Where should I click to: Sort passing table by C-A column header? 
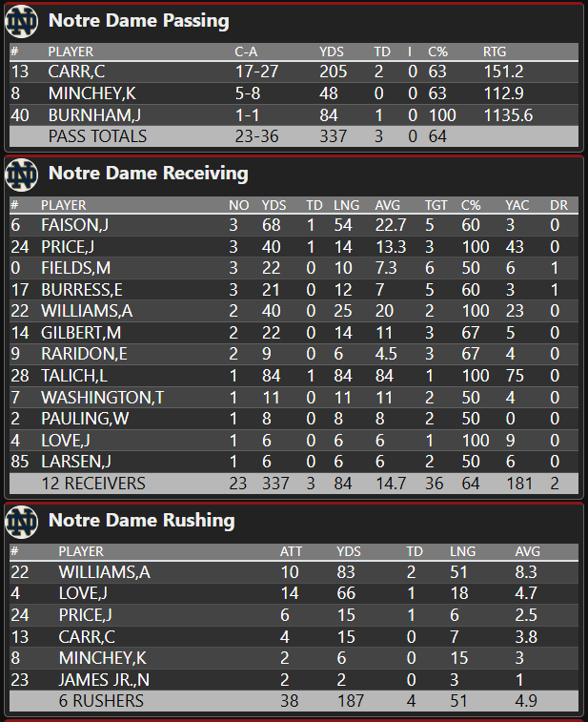(246, 52)
